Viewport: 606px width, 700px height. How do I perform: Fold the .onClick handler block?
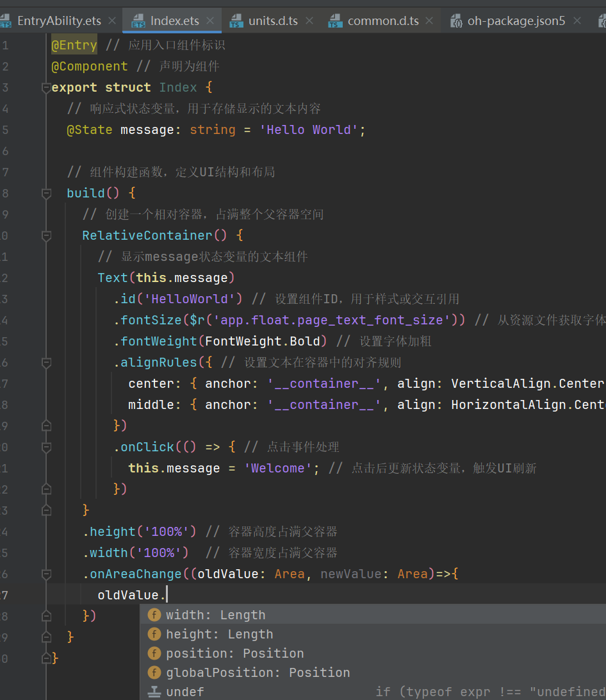coord(46,447)
